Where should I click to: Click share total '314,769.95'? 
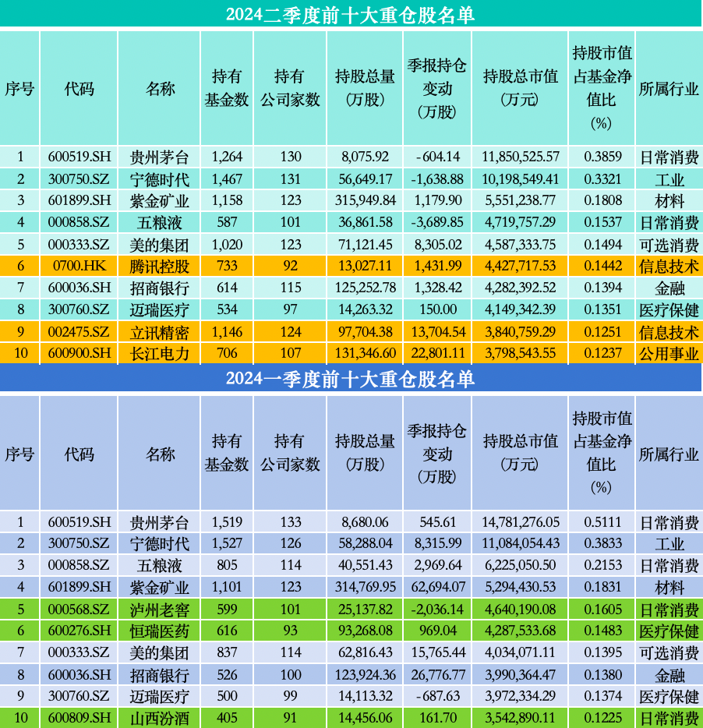click(x=366, y=588)
